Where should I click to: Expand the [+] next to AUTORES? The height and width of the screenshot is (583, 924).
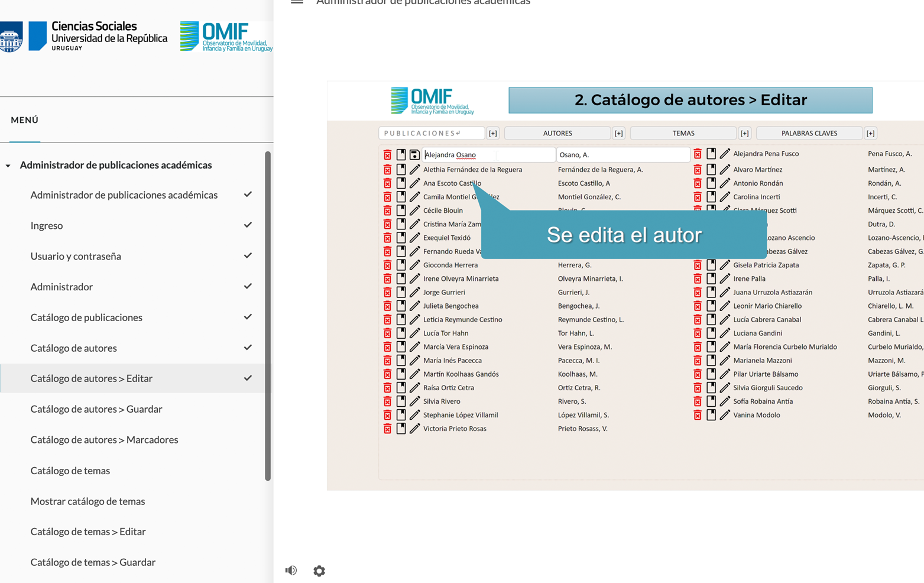point(618,134)
